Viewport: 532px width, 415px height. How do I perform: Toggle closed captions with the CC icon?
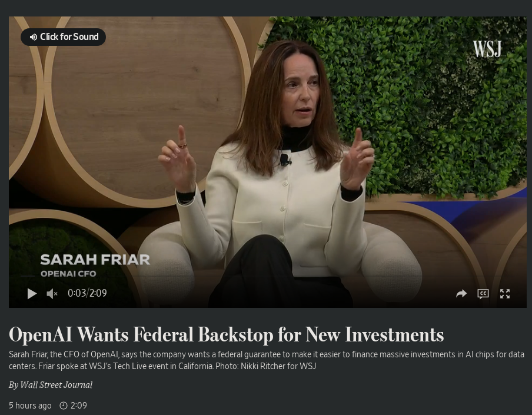click(483, 294)
